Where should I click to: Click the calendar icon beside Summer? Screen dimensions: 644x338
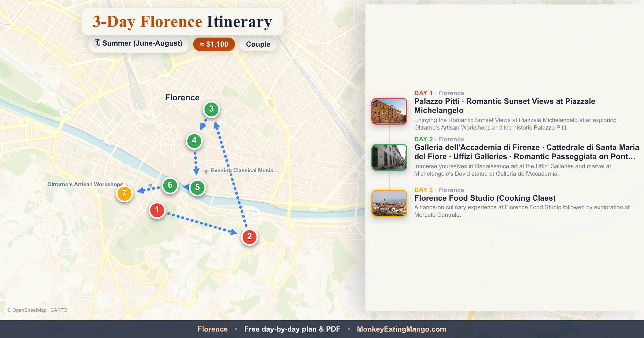pyautogui.click(x=97, y=43)
